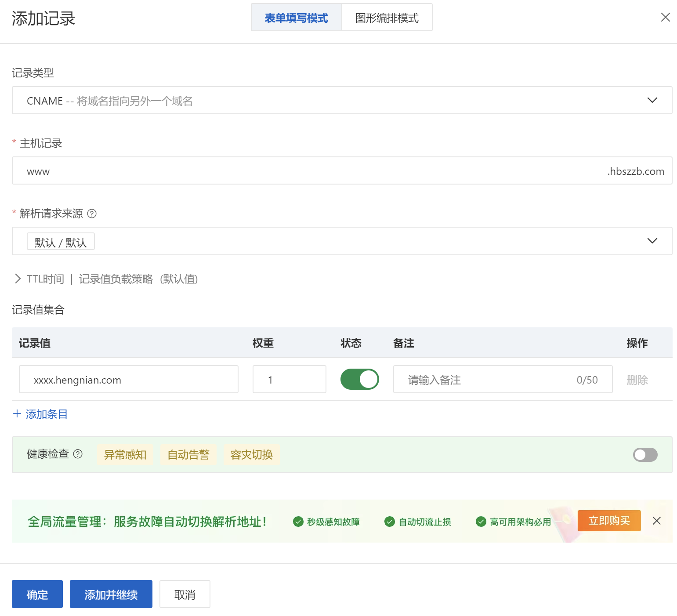Click the 确定 button

[37, 594]
